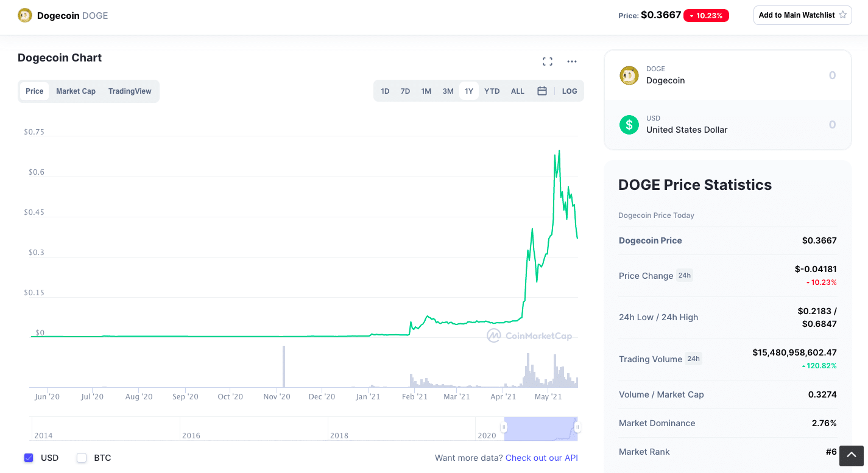Click the trading volume value $15,480,958,602.47

coord(794,352)
